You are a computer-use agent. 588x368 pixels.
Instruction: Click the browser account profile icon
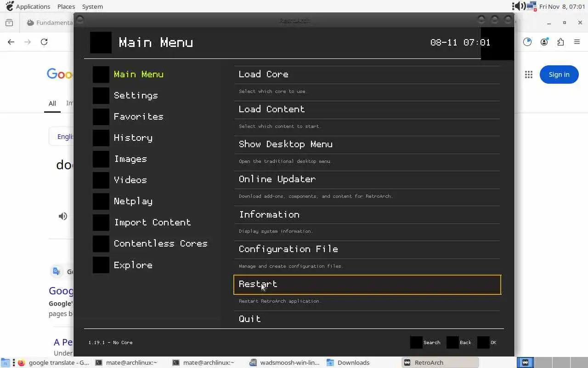544,42
